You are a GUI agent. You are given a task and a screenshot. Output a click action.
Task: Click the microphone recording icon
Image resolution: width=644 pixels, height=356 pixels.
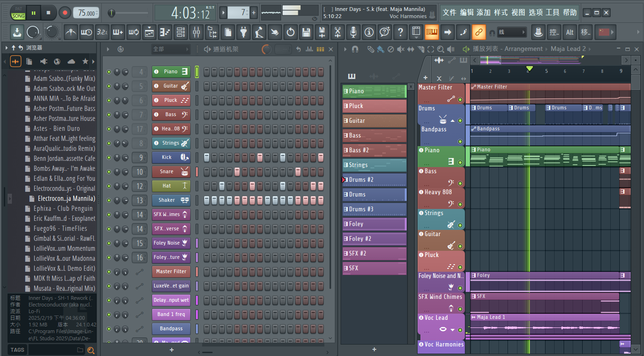coord(353,32)
